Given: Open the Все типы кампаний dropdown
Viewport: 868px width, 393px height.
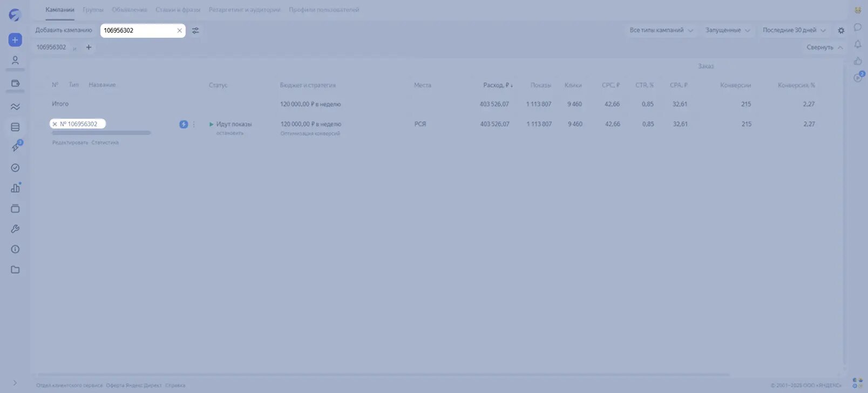Looking at the screenshot, I should [661, 30].
